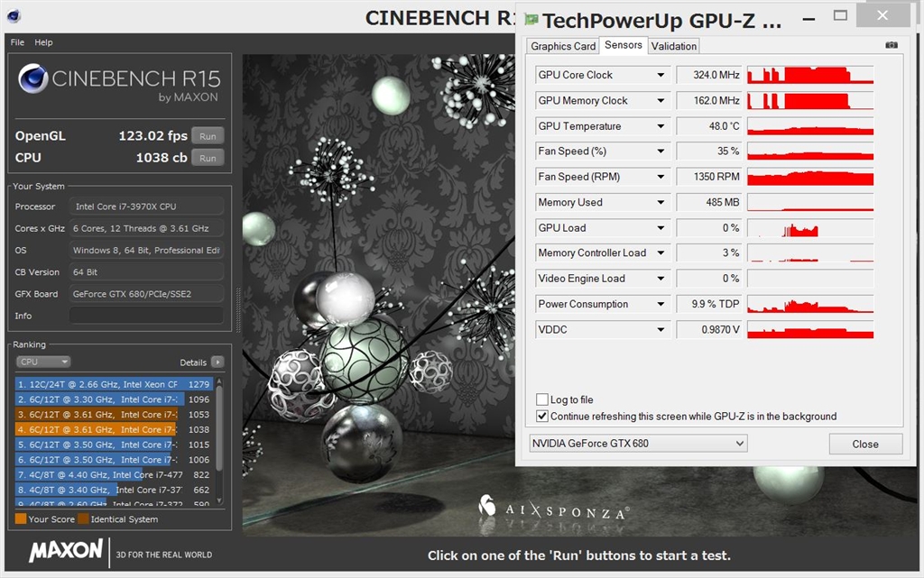
Task: Click the ranking list scroll-down arrow
Action: (219, 500)
